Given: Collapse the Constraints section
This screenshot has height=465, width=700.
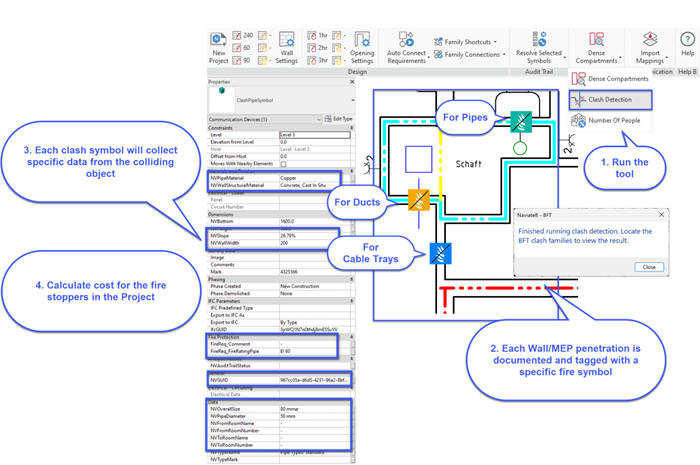Looking at the screenshot, I should coord(351,128).
